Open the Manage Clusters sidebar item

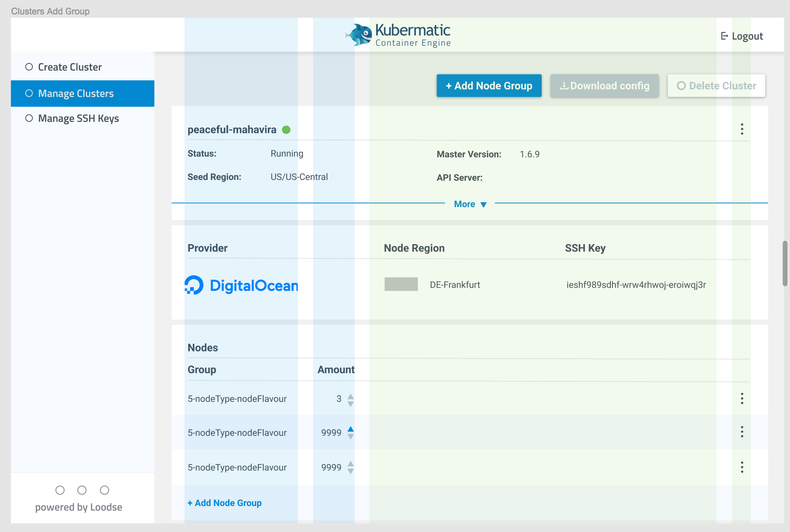click(76, 93)
